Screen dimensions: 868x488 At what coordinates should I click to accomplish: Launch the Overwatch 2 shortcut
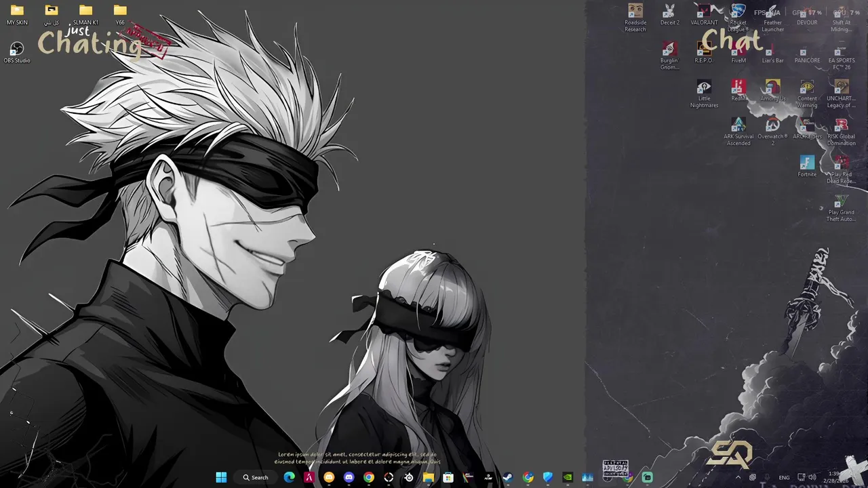pyautogui.click(x=772, y=131)
